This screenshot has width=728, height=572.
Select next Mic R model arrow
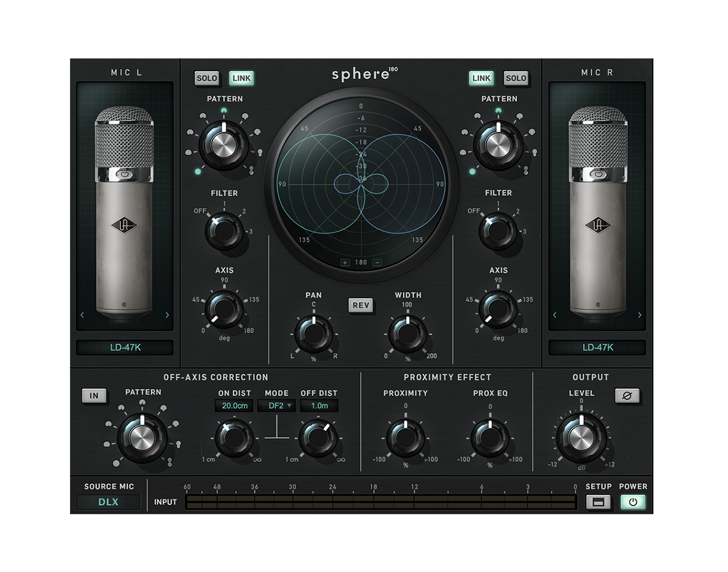[640, 315]
